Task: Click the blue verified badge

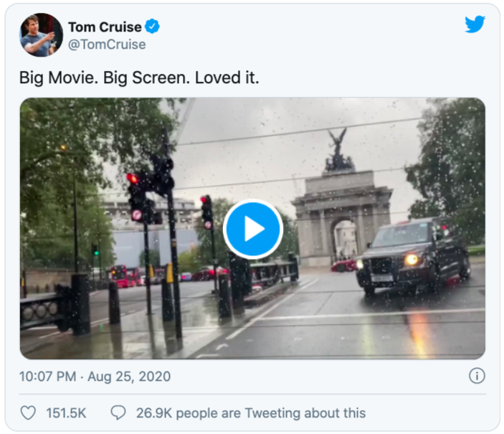Action: click(x=153, y=27)
